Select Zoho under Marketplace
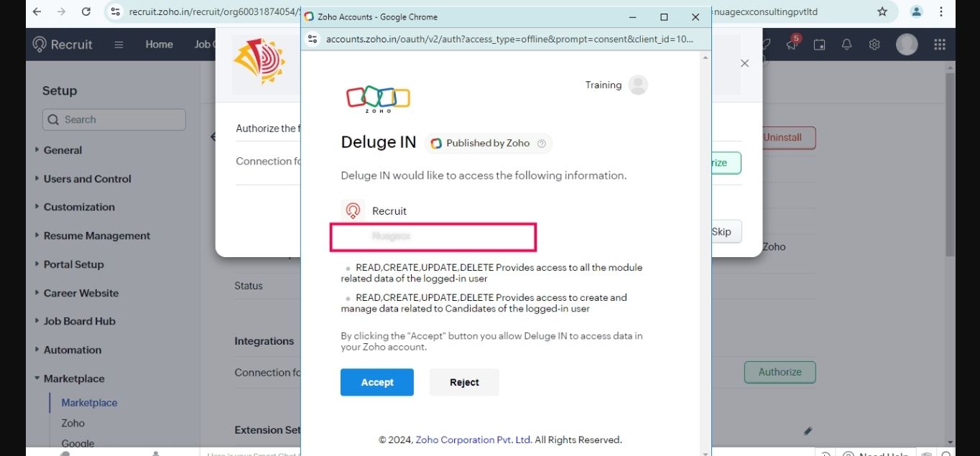This screenshot has width=980, height=456. [x=73, y=424]
